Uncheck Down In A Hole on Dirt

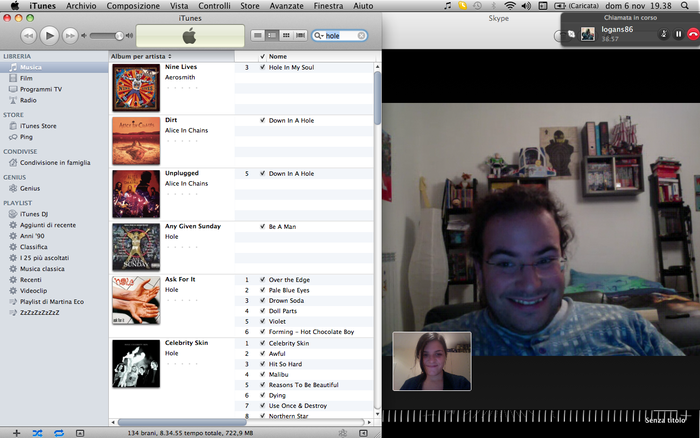point(262,121)
